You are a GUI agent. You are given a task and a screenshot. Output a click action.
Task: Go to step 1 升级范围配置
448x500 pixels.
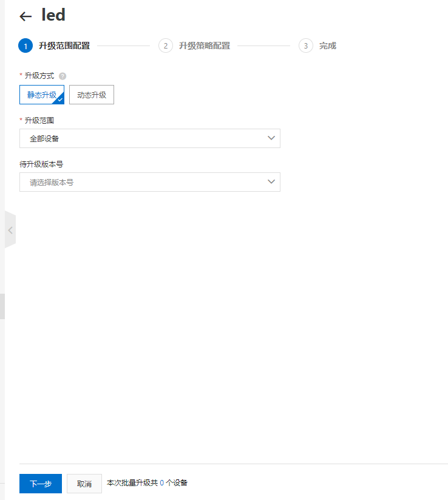54,46
